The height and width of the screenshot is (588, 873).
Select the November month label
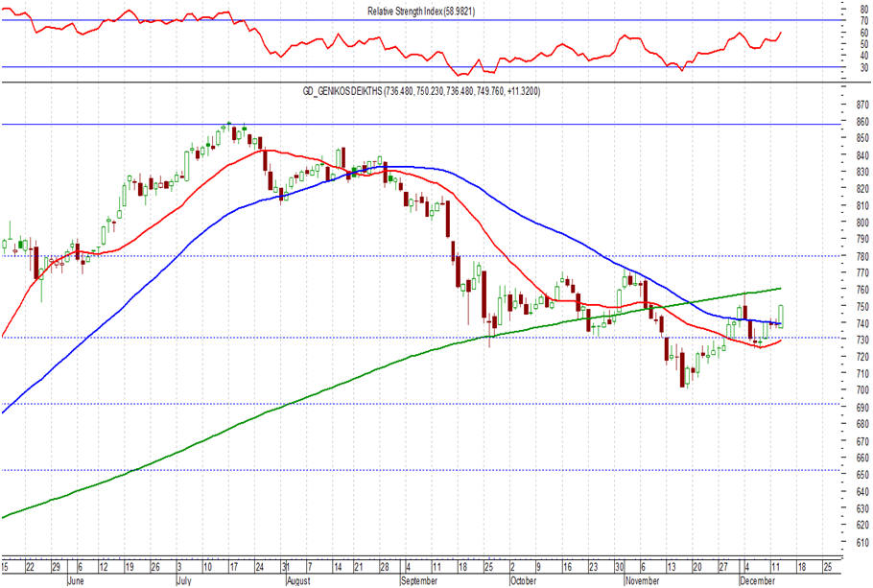(642, 580)
